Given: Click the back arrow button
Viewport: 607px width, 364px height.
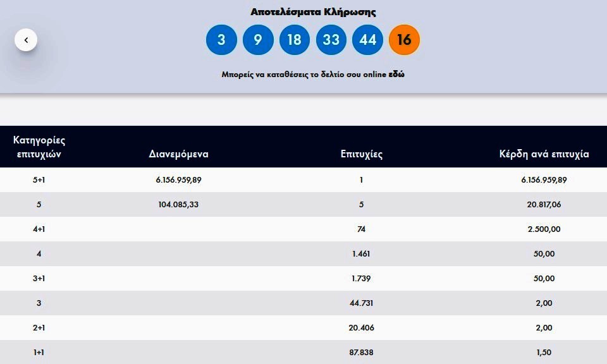Looking at the screenshot, I should (x=26, y=40).
